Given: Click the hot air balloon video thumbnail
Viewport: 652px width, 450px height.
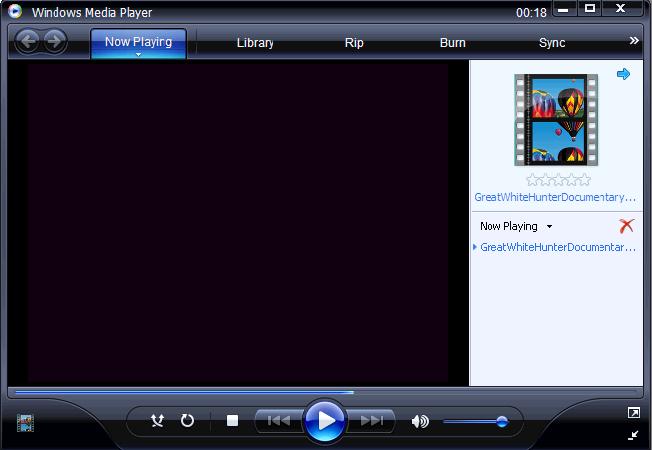Looking at the screenshot, I should (556, 120).
